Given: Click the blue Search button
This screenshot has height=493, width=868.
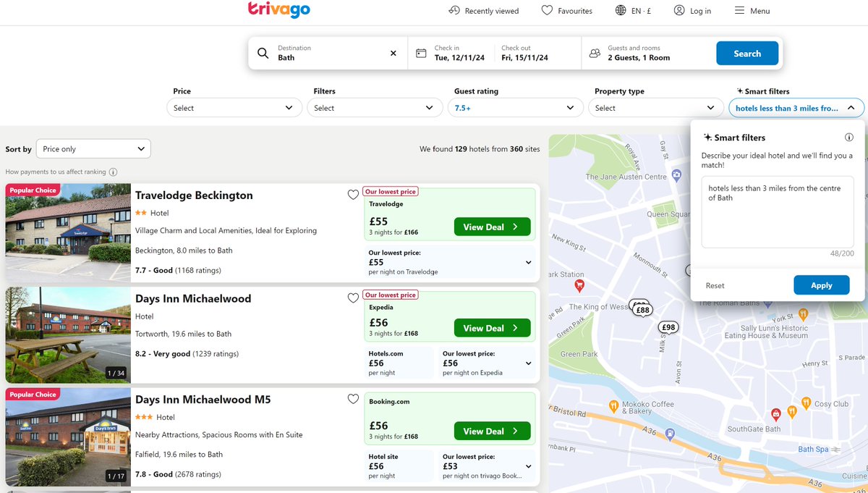Looking at the screenshot, I should [x=747, y=53].
